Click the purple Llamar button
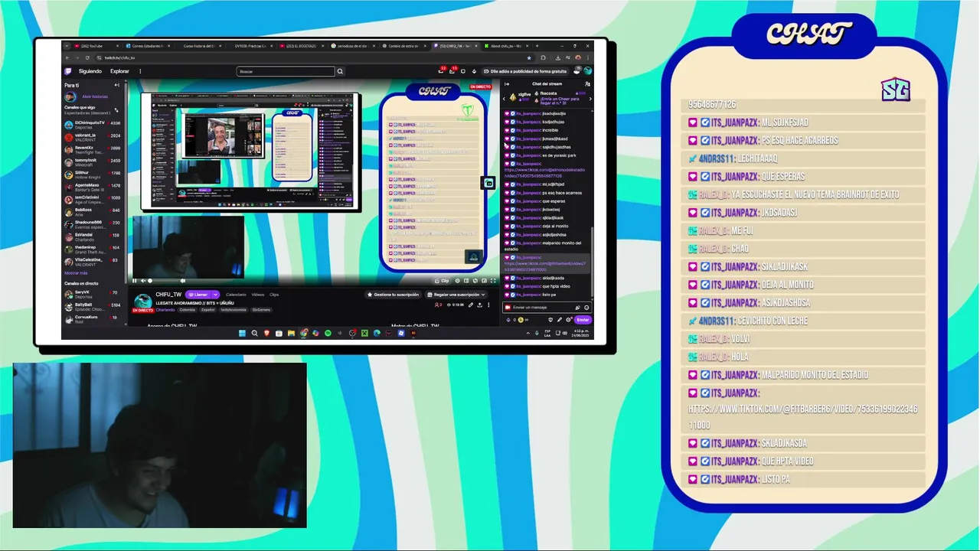This screenshot has width=980, height=551. tap(198, 295)
